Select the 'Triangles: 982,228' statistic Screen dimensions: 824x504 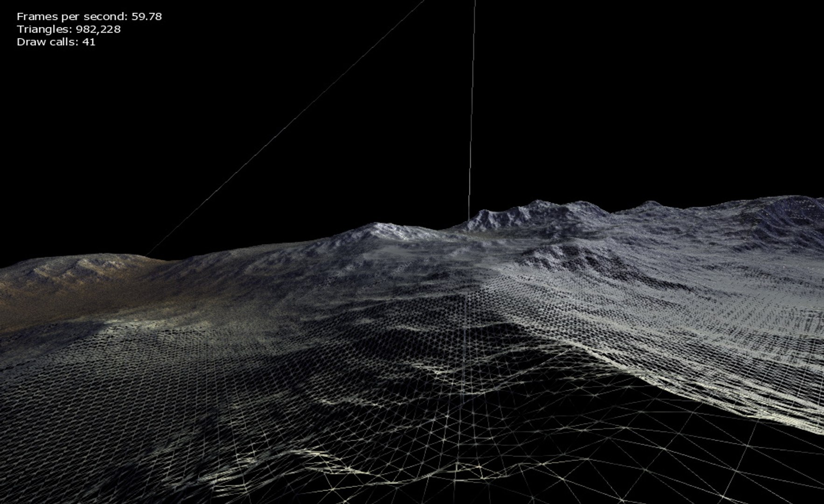click(x=69, y=29)
